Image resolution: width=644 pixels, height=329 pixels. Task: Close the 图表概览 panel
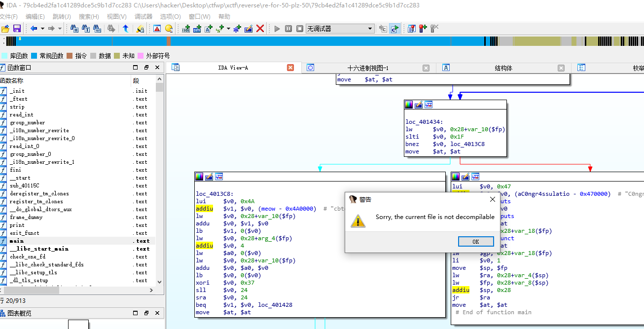pyautogui.click(x=157, y=313)
